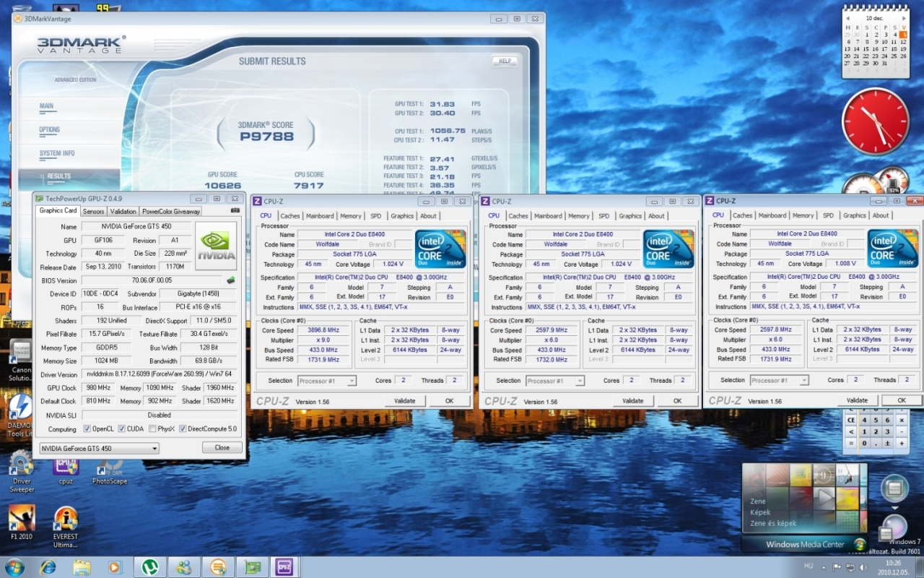This screenshot has width=924, height=578.
Task: Open the Caches tab in right CPU-Z
Action: (743, 215)
